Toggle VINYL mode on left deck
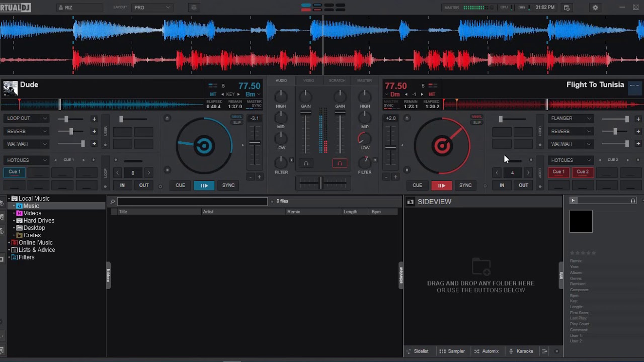 (x=236, y=117)
